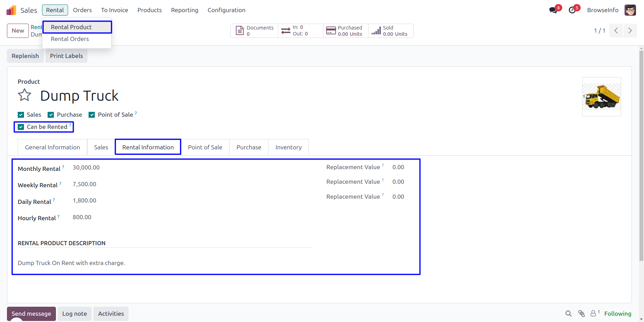The height and width of the screenshot is (322, 644).
Task: Click the search icon in the chatter
Action: tap(568, 314)
